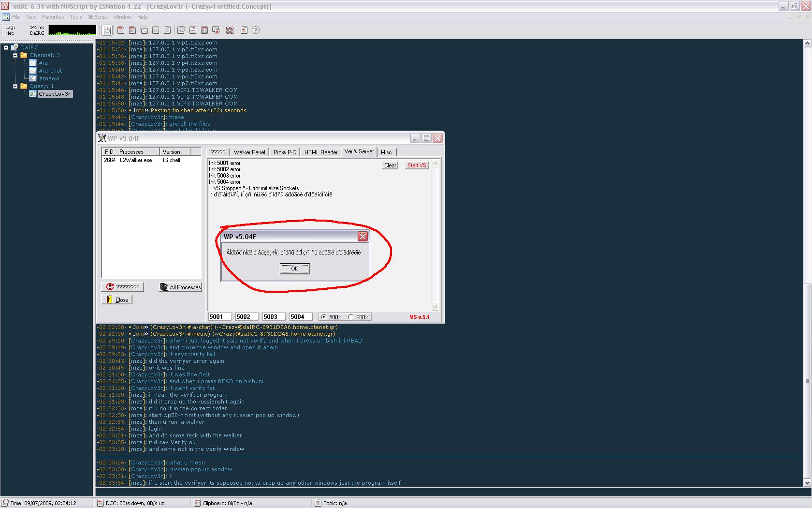Click the calendar grid toolbar icon
Image resolution: width=812 pixels, height=508 pixels.
pos(204,30)
